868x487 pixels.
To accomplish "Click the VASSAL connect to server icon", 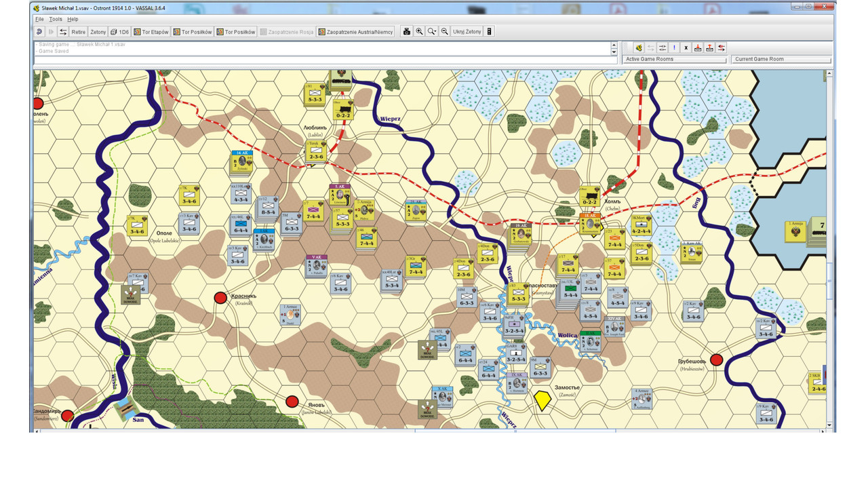I will coord(639,47).
